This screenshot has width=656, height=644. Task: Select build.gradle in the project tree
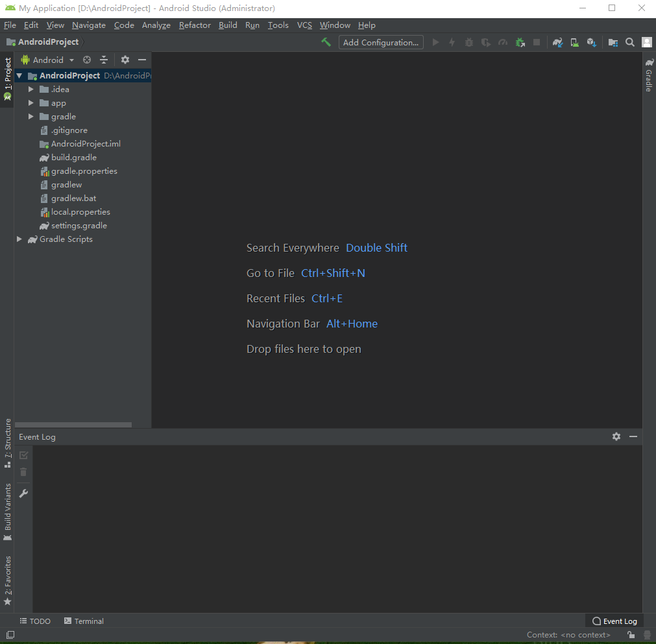click(73, 157)
